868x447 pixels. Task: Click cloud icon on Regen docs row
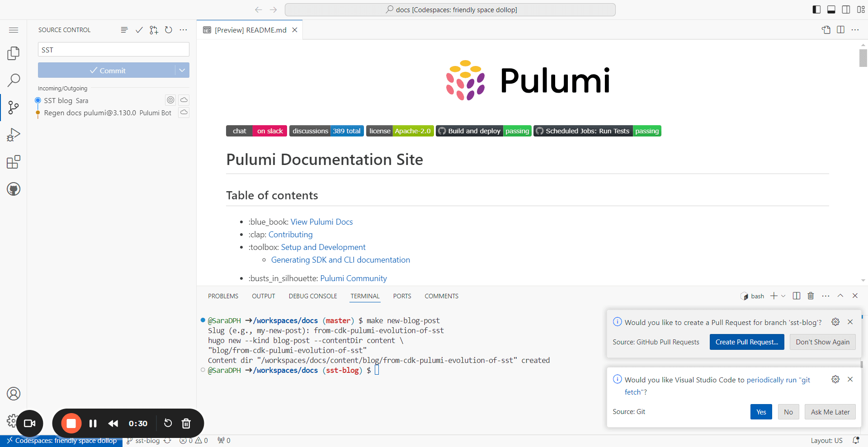(184, 112)
